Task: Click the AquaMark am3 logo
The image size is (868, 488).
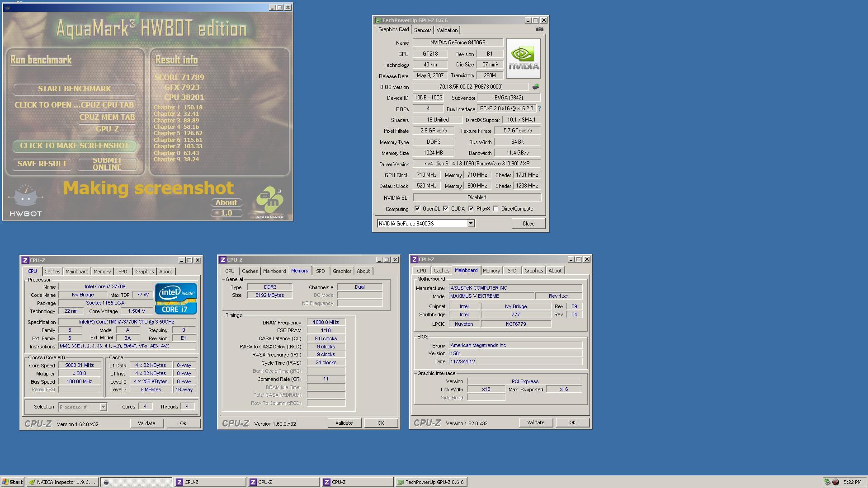Action: click(x=270, y=202)
